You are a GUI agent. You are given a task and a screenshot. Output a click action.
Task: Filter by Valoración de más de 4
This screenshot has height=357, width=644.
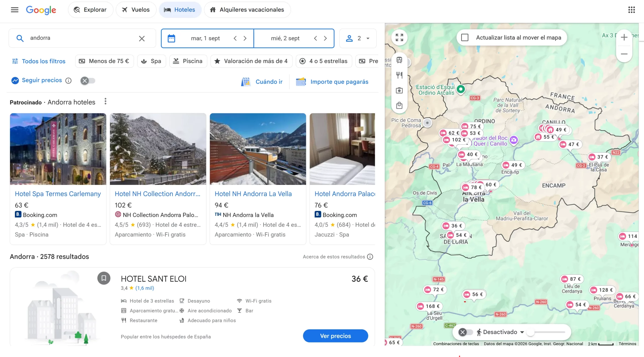[251, 61]
